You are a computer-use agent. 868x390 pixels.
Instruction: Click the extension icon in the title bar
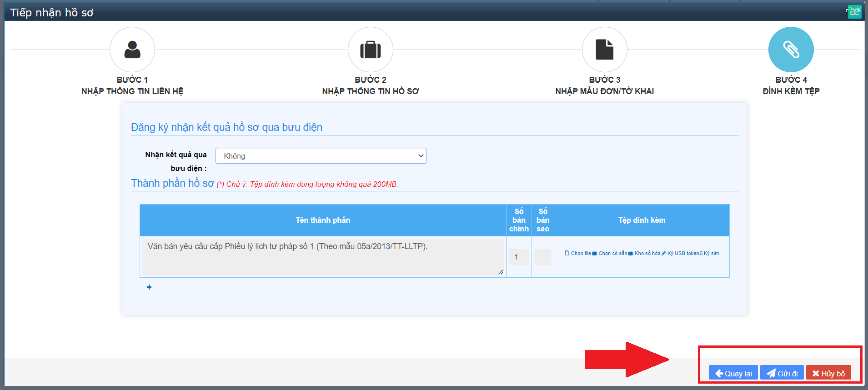pyautogui.click(x=854, y=12)
